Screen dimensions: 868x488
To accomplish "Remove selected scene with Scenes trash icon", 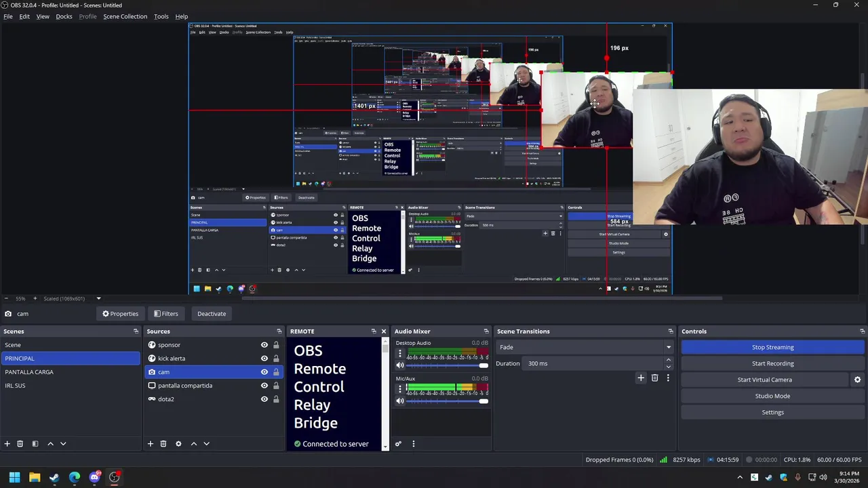I will pos(20,443).
